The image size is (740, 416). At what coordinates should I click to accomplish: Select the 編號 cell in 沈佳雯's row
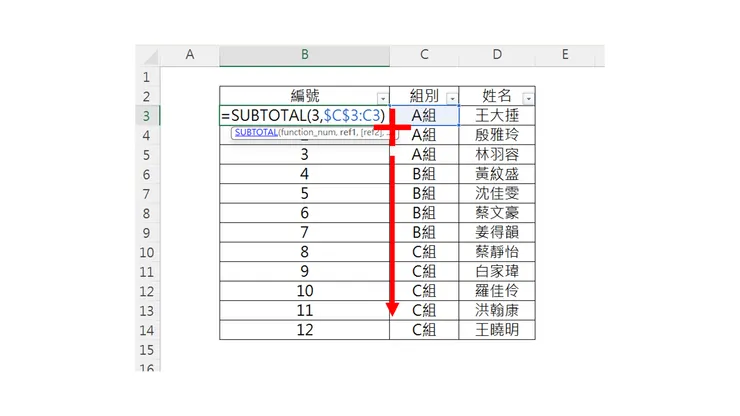point(304,194)
